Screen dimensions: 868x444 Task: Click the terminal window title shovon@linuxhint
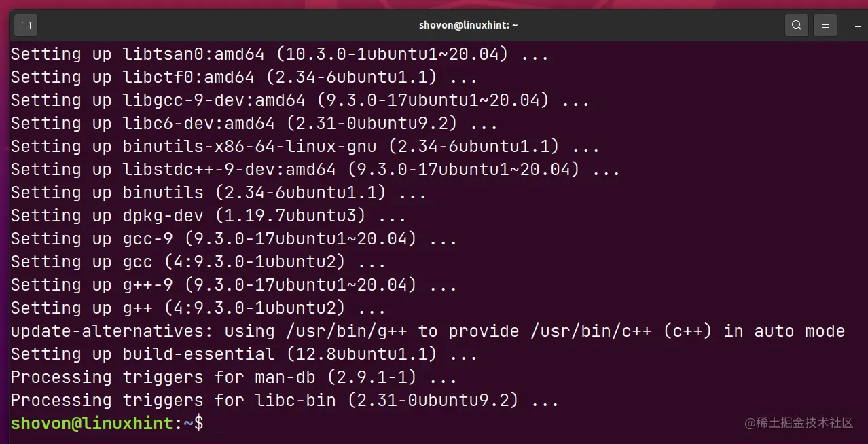pyautogui.click(x=468, y=25)
